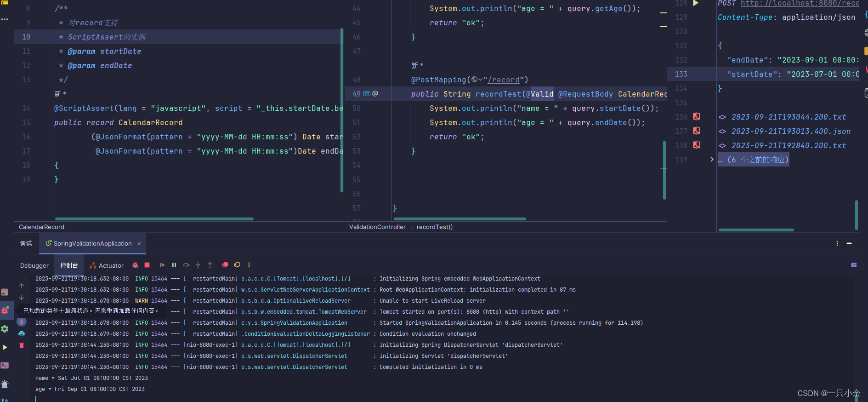Click the localhost:8080 request URL
This screenshot has height=402, width=868.
pos(800,3)
